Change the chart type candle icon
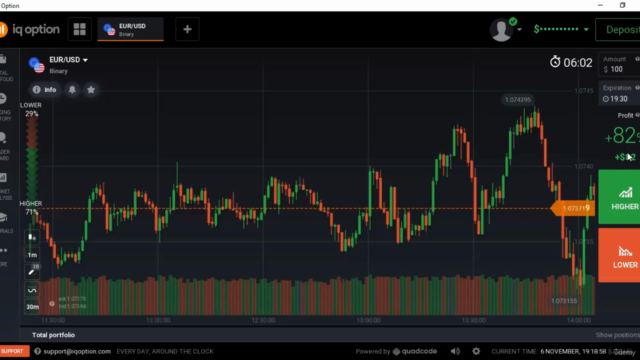Screen dimensions: 640x360 (x=32, y=237)
